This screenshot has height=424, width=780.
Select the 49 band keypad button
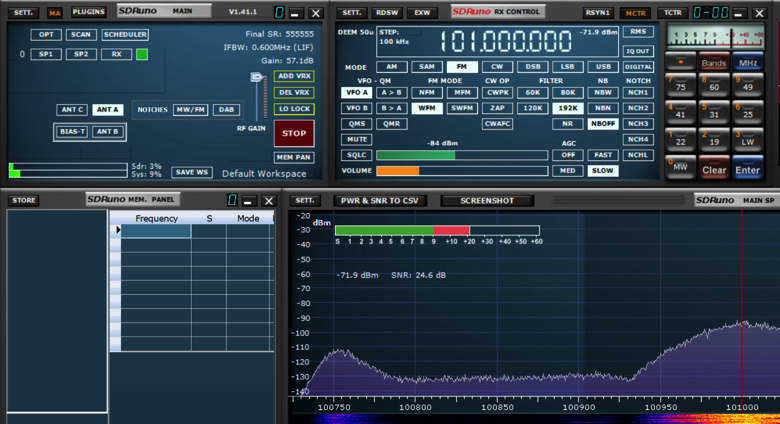pos(748,87)
